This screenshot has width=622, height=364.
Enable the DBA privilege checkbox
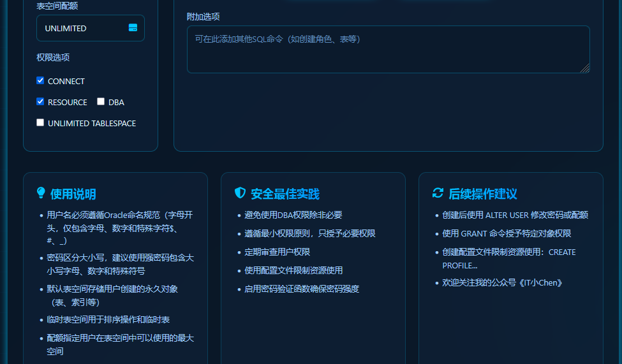pos(101,101)
